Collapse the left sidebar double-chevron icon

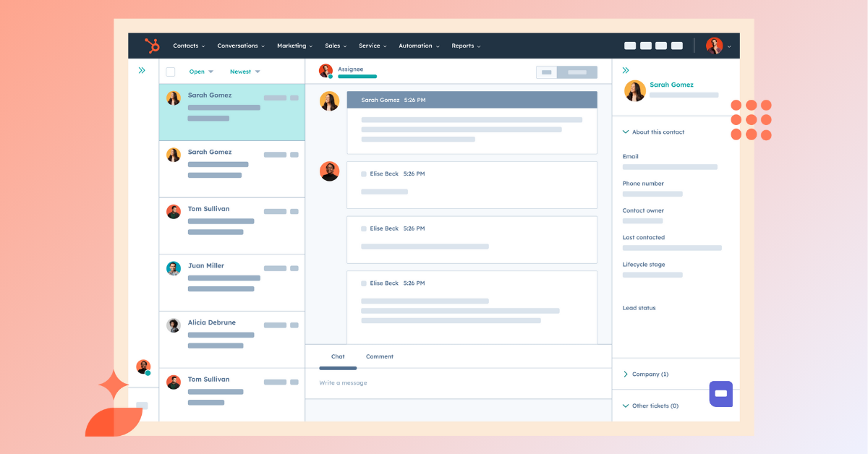[x=142, y=71]
